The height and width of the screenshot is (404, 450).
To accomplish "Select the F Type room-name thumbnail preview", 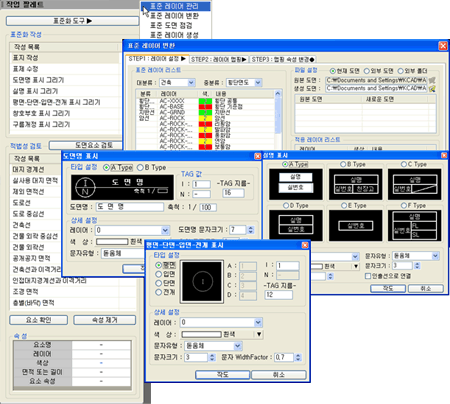I will (x=415, y=225).
